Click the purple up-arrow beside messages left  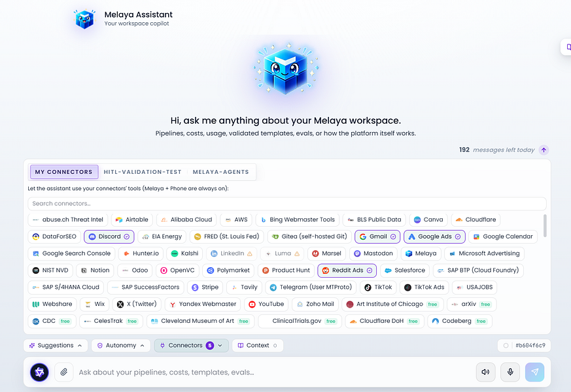point(544,150)
